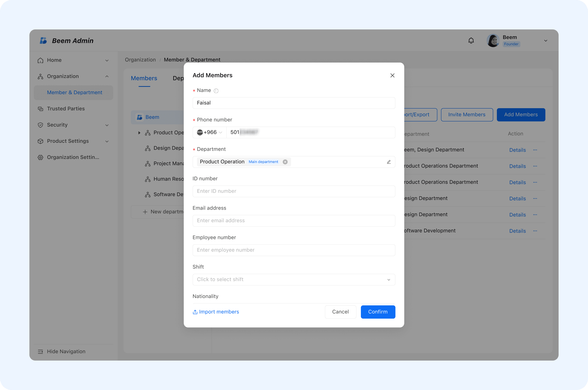The width and height of the screenshot is (588, 390).
Task: Open more options for Software Development row
Action: [x=535, y=231]
